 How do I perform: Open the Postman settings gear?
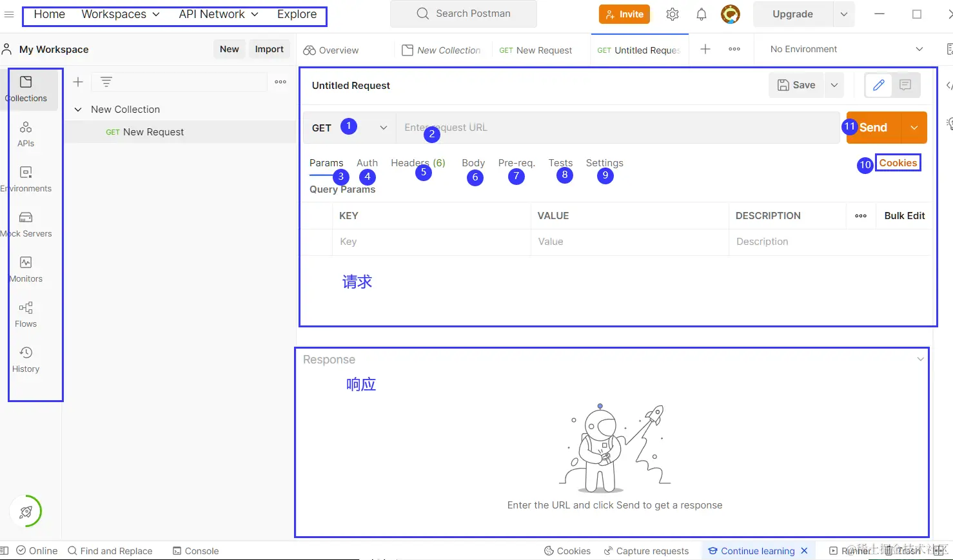(x=673, y=14)
